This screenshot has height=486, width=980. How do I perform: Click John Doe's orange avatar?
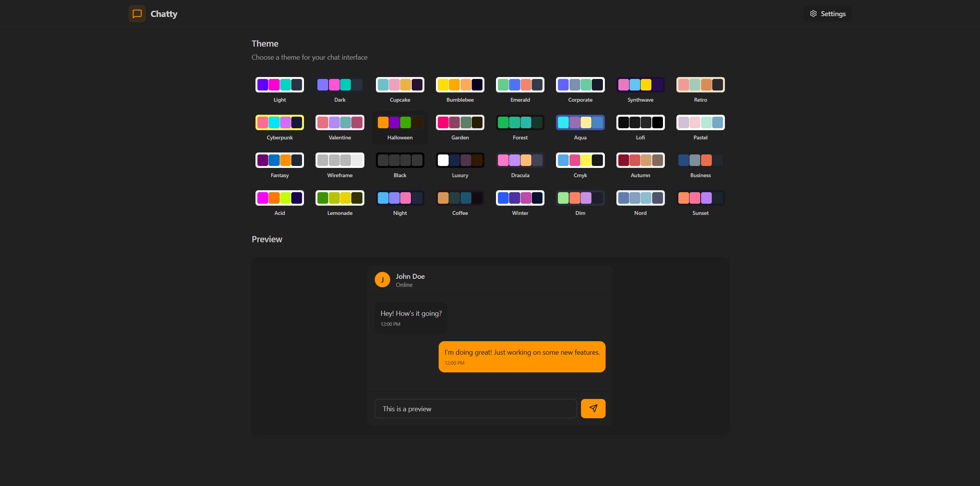tap(382, 280)
